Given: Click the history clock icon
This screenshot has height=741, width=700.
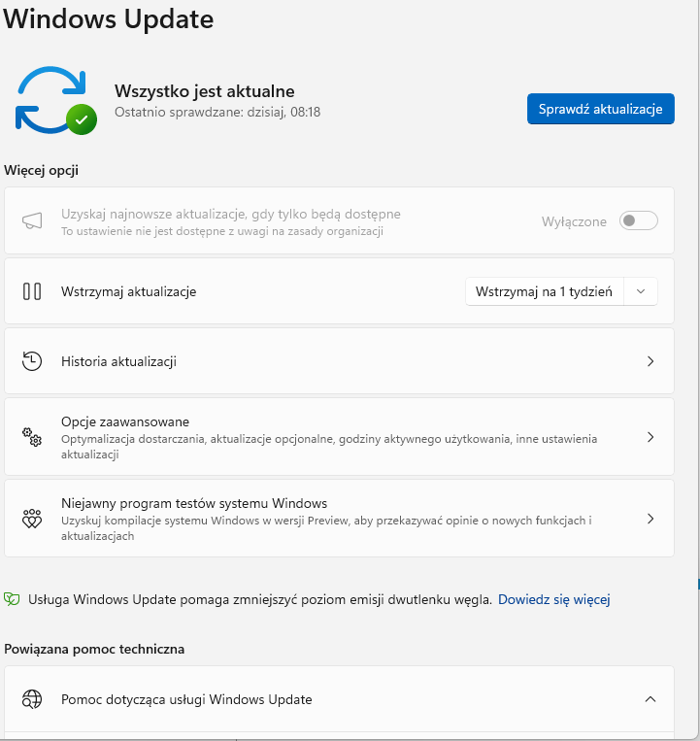Looking at the screenshot, I should click(32, 361).
